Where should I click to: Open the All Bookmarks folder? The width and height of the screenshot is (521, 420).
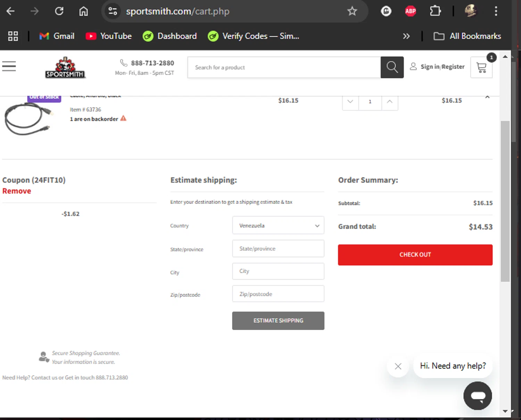(x=467, y=36)
